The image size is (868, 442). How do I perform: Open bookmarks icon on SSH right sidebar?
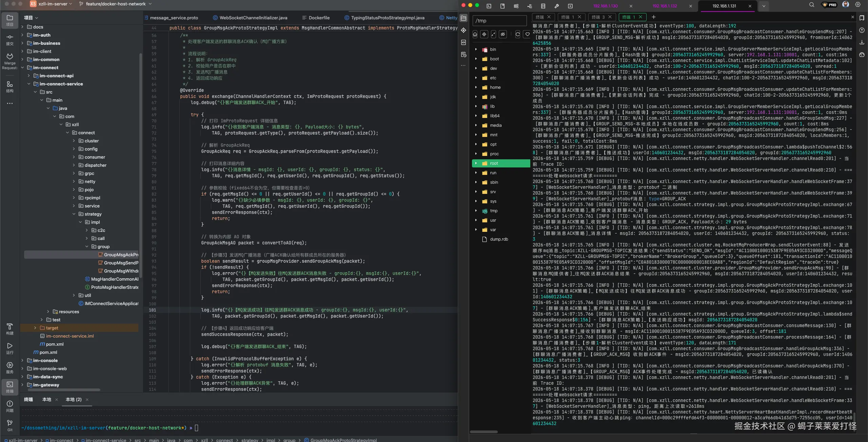click(862, 18)
